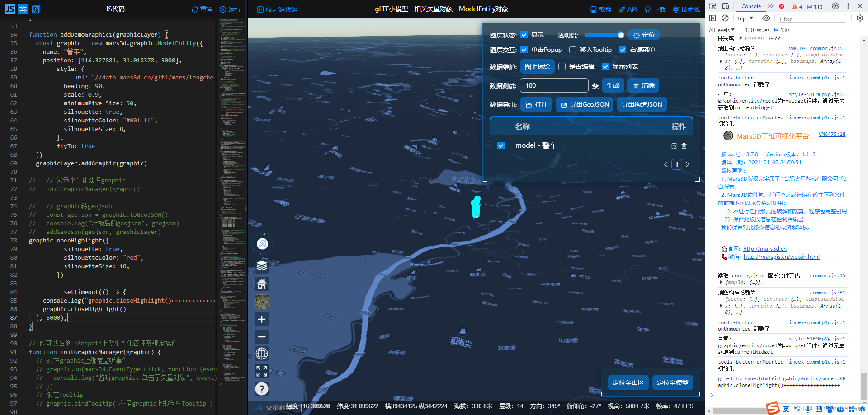This screenshot has width=868, height=415.
Task: Select the zoom in tool on the map
Action: 261,319
